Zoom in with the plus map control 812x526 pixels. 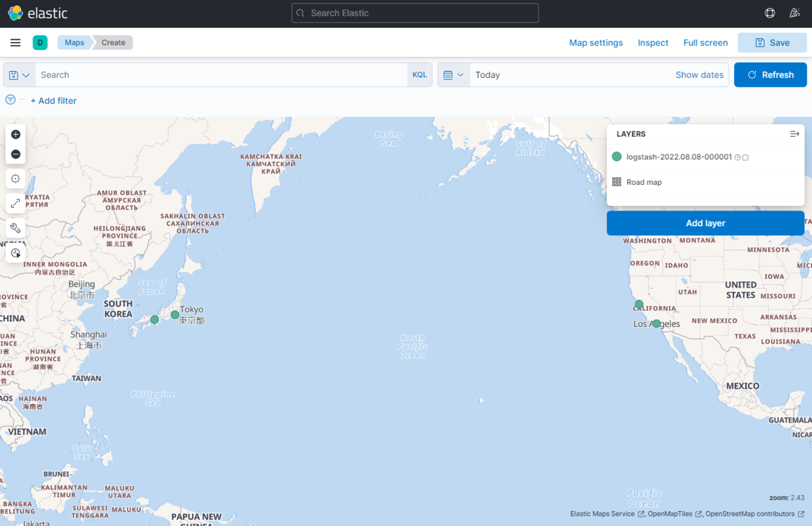click(16, 135)
